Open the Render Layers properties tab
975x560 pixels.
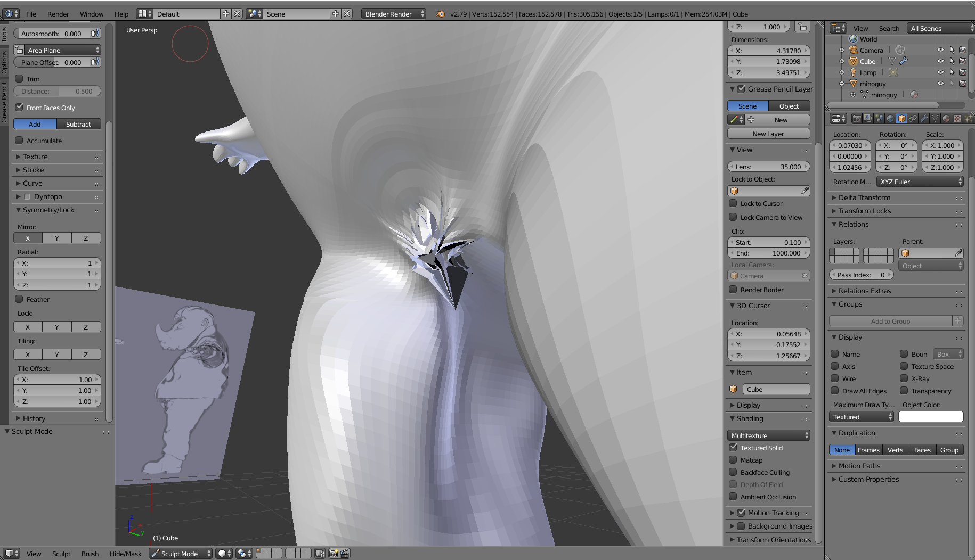point(868,119)
